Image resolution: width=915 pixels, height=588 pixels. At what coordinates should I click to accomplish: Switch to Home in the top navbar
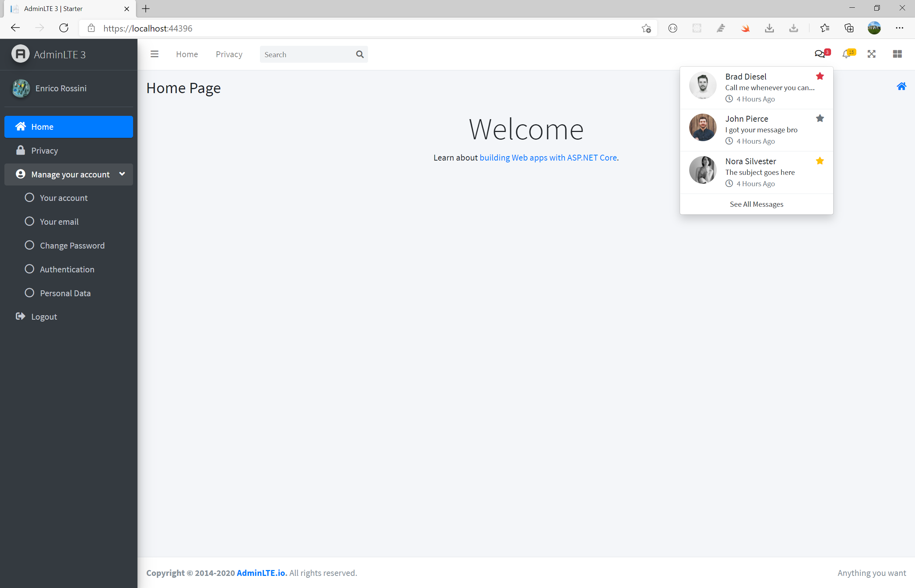pos(187,54)
